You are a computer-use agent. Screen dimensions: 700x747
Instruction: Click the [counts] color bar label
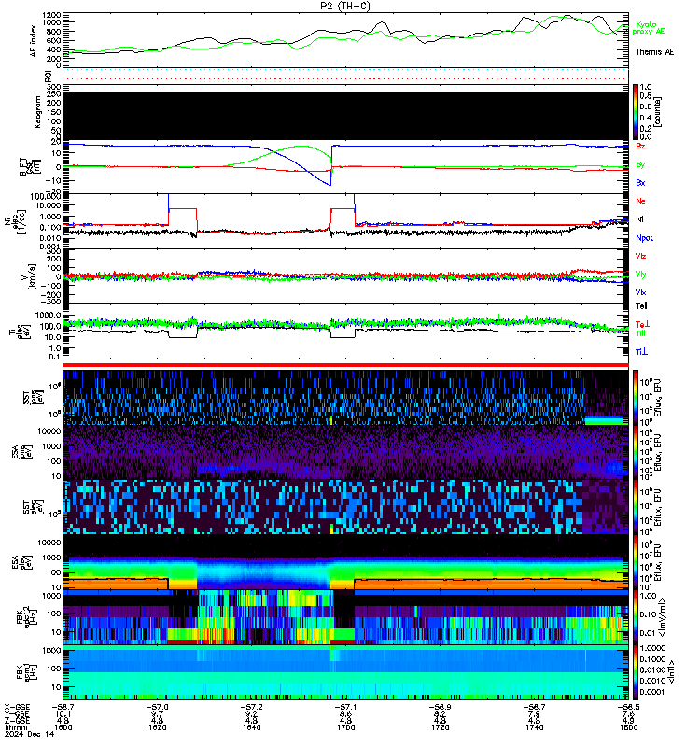(658, 112)
